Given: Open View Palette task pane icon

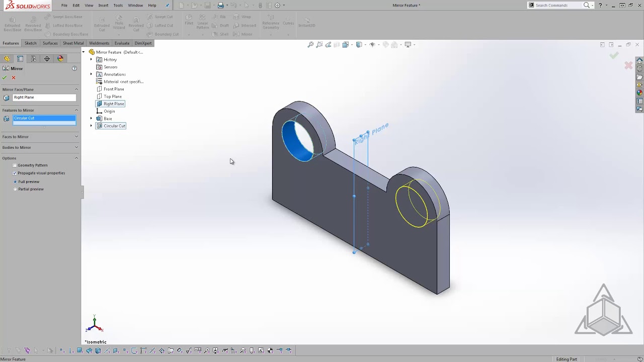Looking at the screenshot, I should pos(639,85).
